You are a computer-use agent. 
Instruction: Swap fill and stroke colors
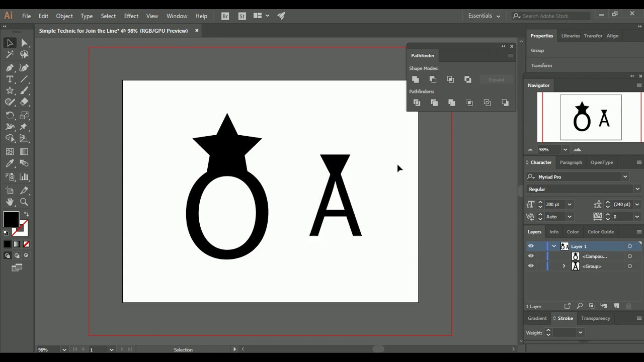point(26,214)
